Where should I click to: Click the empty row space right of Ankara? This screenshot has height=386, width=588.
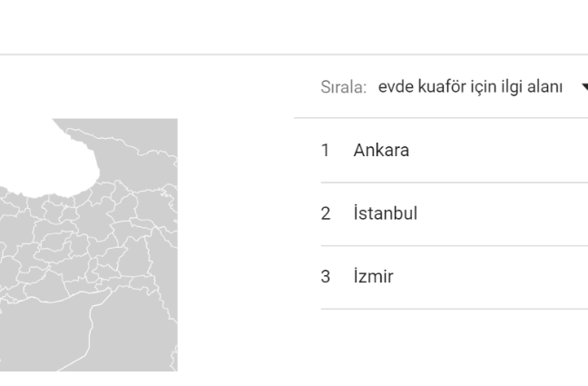pos(499,150)
